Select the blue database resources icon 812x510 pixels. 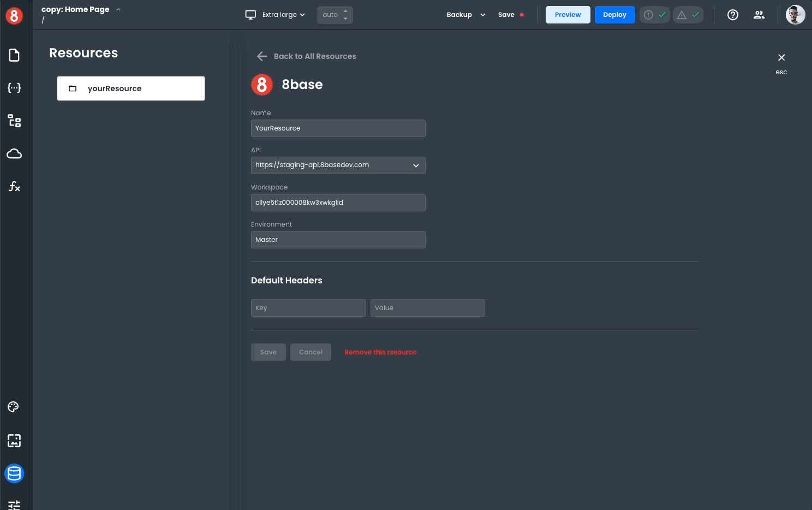(x=14, y=473)
